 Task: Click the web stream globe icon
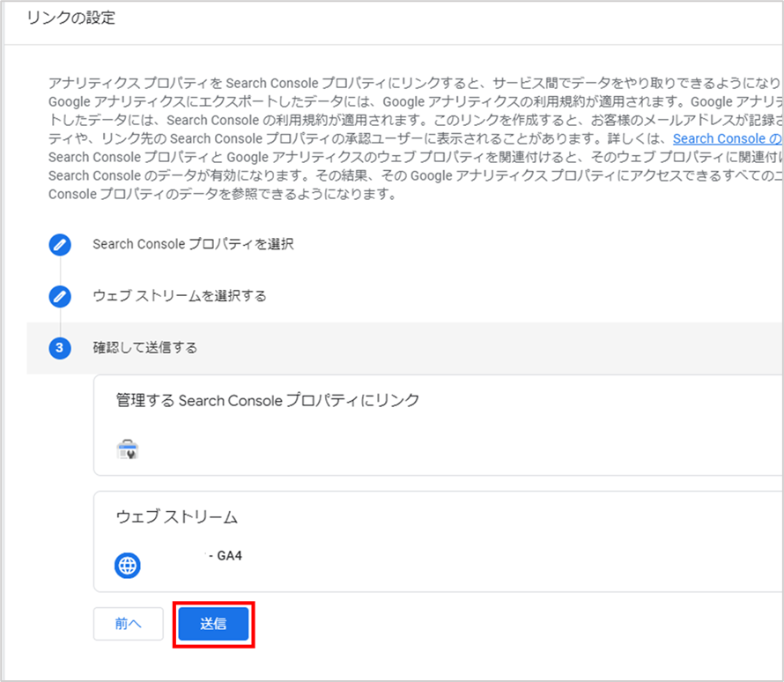128,566
